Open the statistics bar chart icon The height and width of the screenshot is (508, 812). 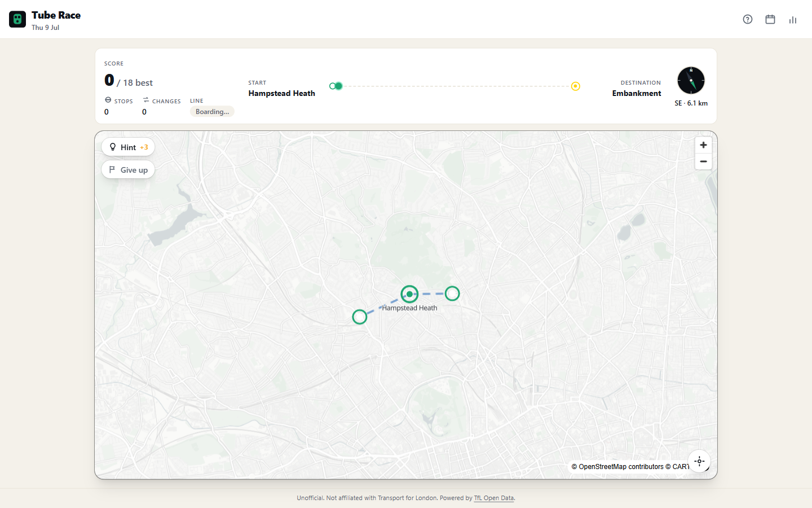793,19
